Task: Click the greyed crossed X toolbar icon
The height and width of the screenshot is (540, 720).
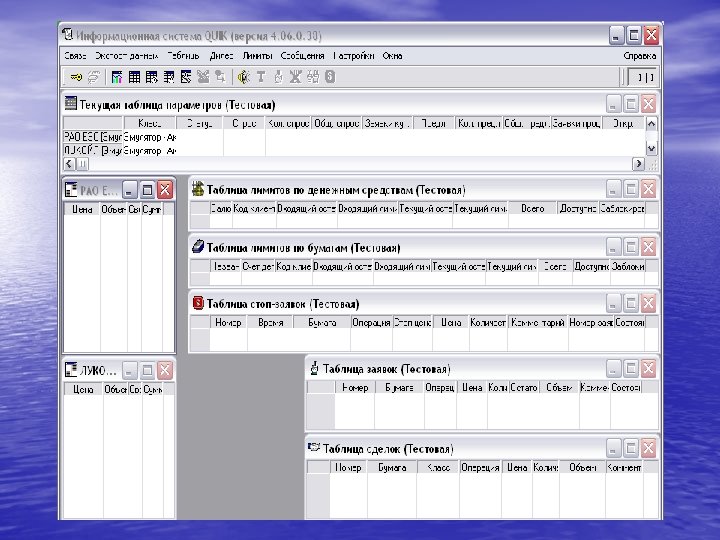Action: click(x=295, y=77)
